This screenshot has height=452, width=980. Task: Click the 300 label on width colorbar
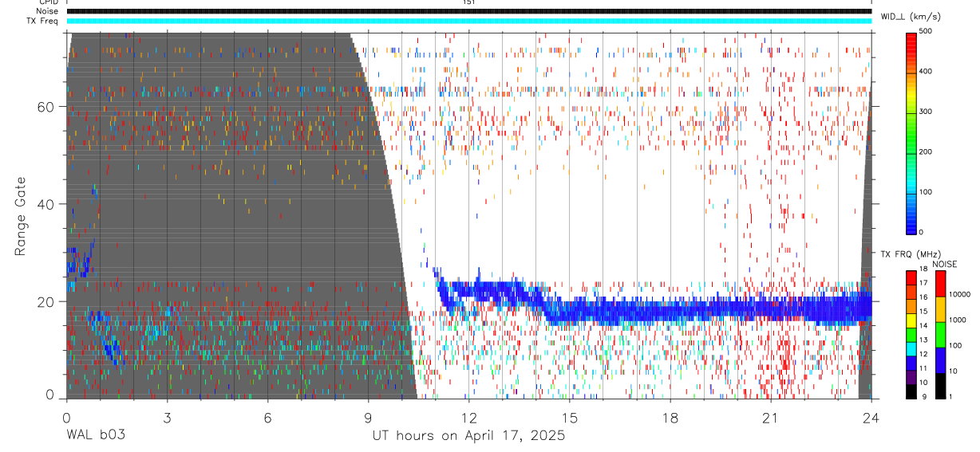point(926,112)
